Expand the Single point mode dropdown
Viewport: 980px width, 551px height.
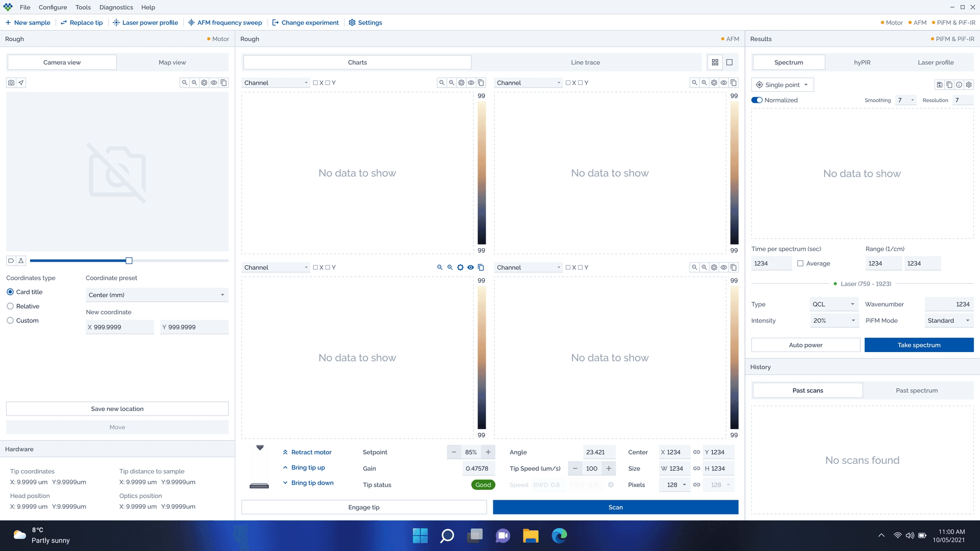783,85
